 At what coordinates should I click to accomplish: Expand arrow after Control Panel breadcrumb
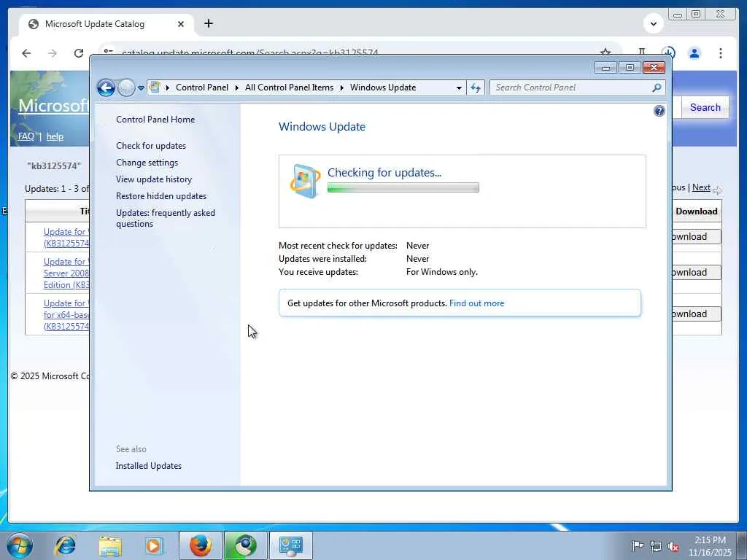point(237,88)
